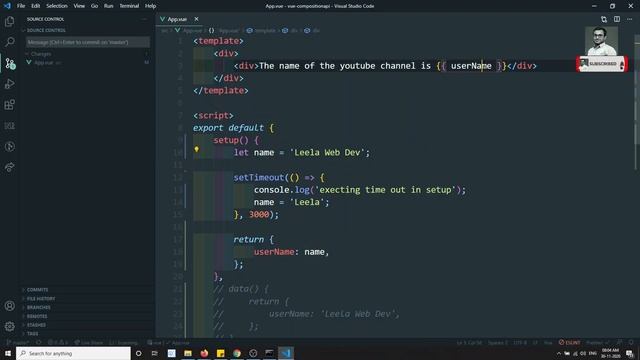Click the Prettier status bar item

(597, 342)
